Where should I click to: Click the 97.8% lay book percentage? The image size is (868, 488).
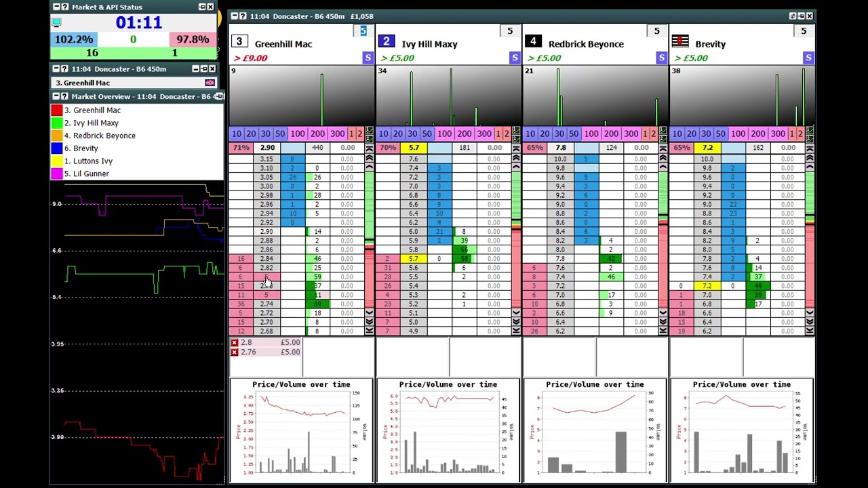[193, 39]
